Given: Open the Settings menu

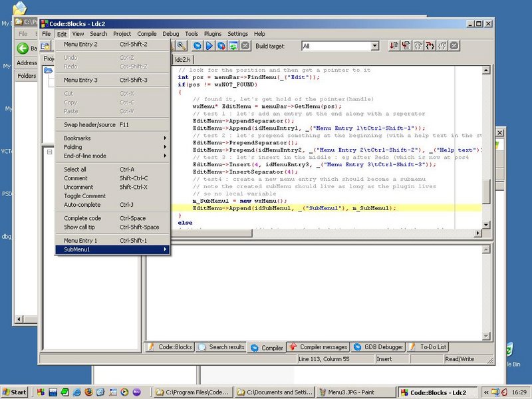Looking at the screenshot, I should tap(237, 34).
